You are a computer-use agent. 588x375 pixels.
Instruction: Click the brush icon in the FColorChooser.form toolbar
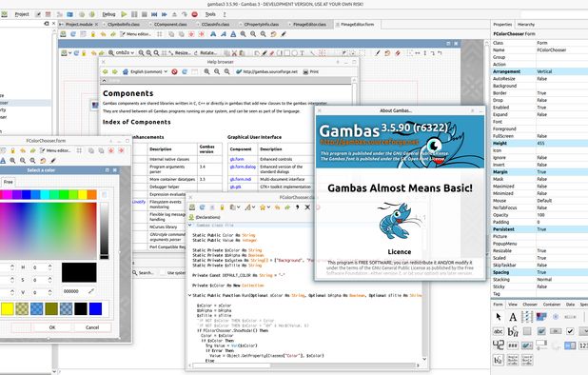(53, 161)
